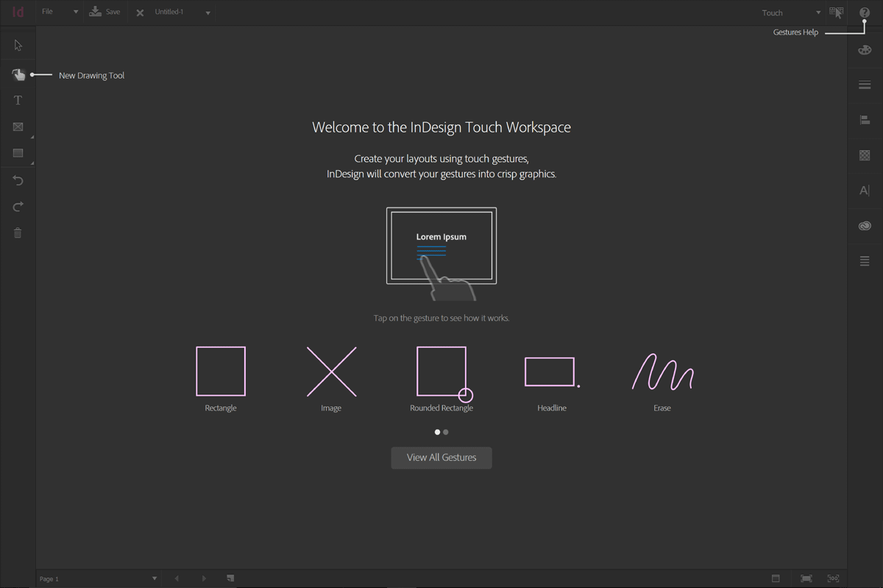
Task: Go to the next page arrow
Action: pyautogui.click(x=204, y=578)
